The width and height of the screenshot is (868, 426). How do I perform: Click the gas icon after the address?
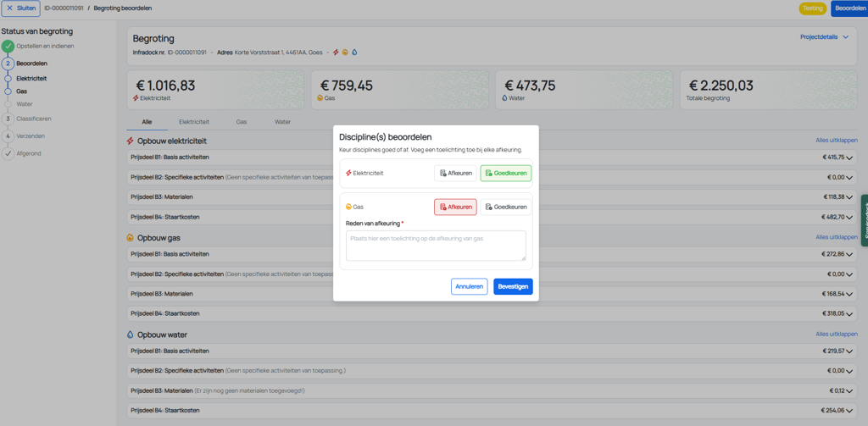click(x=345, y=53)
